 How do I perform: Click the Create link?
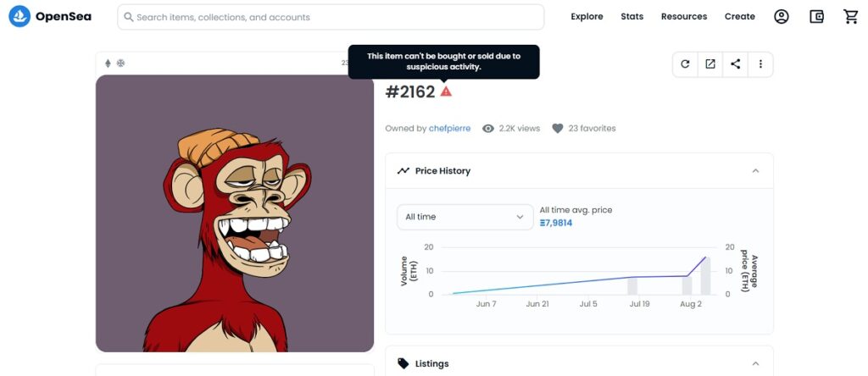point(739,17)
